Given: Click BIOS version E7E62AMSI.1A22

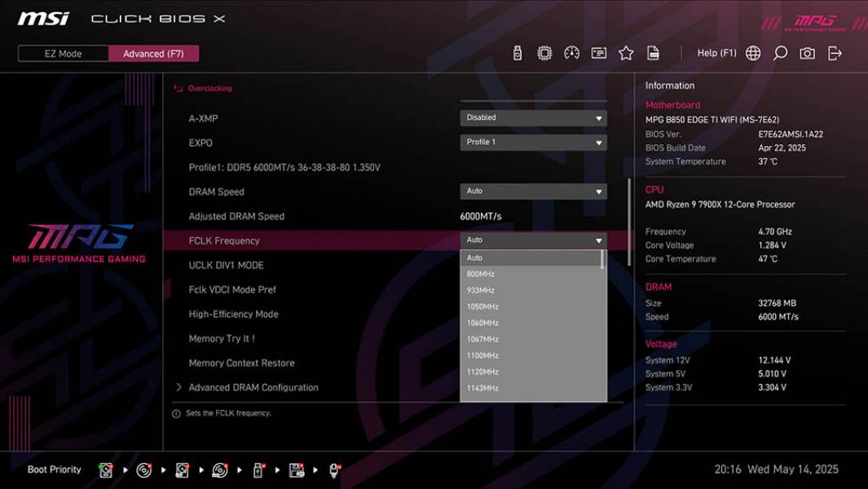Looking at the screenshot, I should point(791,134).
